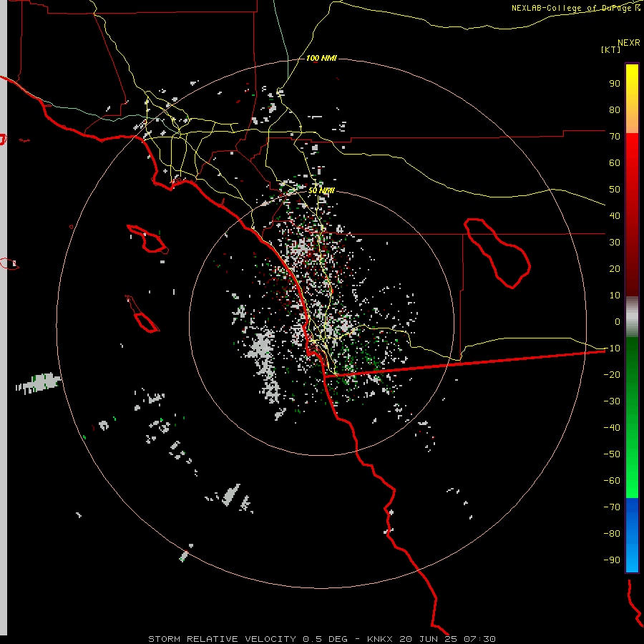Click the KNKX radar site identifier

pos(379,639)
